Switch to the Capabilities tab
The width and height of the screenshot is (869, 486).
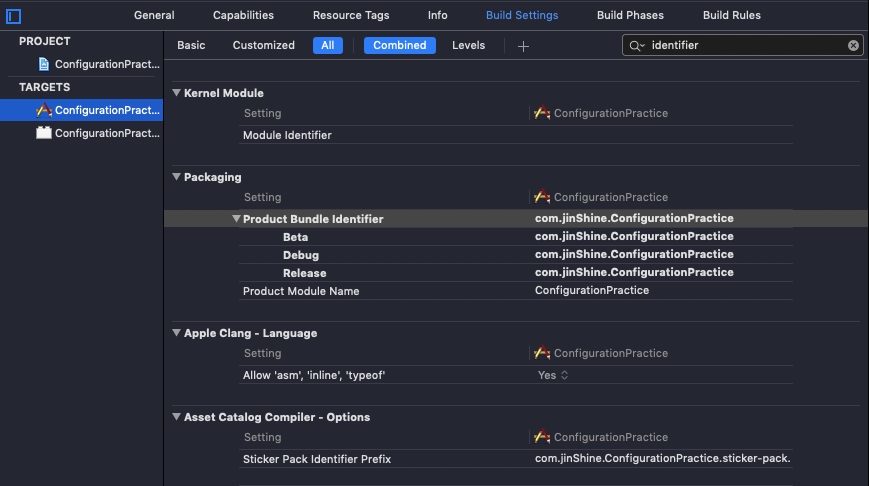[243, 16]
